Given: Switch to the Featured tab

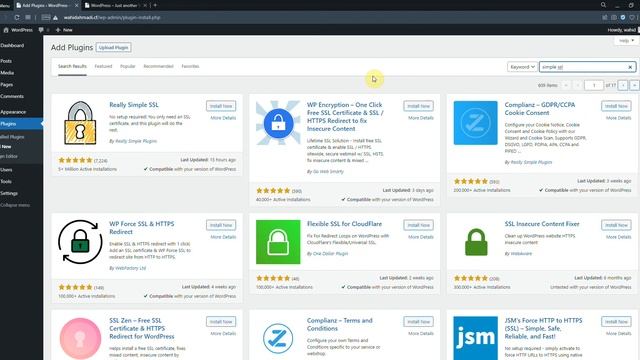Looking at the screenshot, I should point(103,66).
